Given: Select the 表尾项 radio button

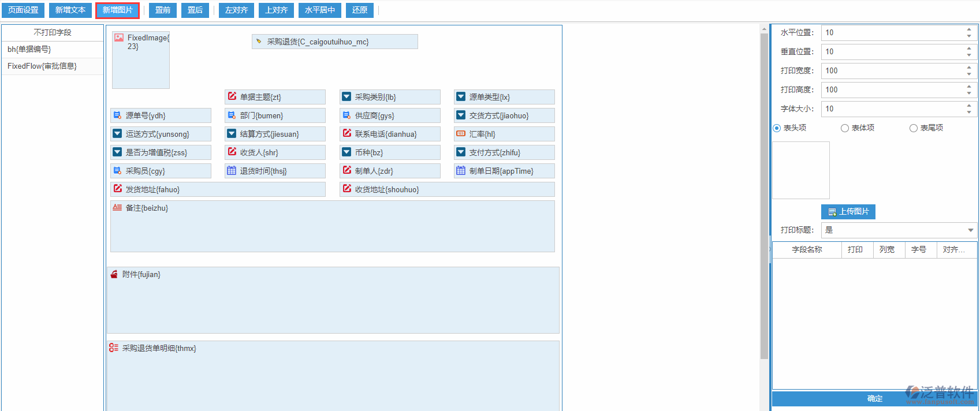Looking at the screenshot, I should pyautogui.click(x=914, y=128).
